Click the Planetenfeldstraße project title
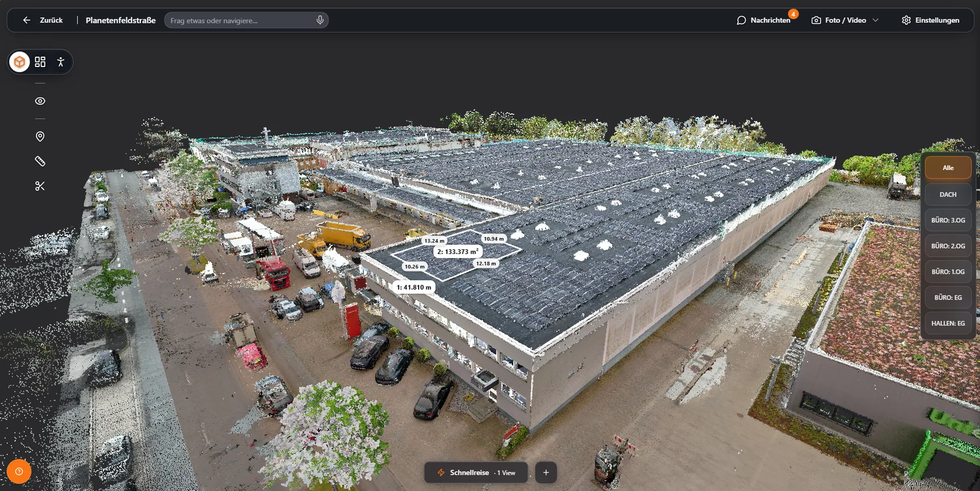The width and height of the screenshot is (980, 491). click(x=121, y=20)
